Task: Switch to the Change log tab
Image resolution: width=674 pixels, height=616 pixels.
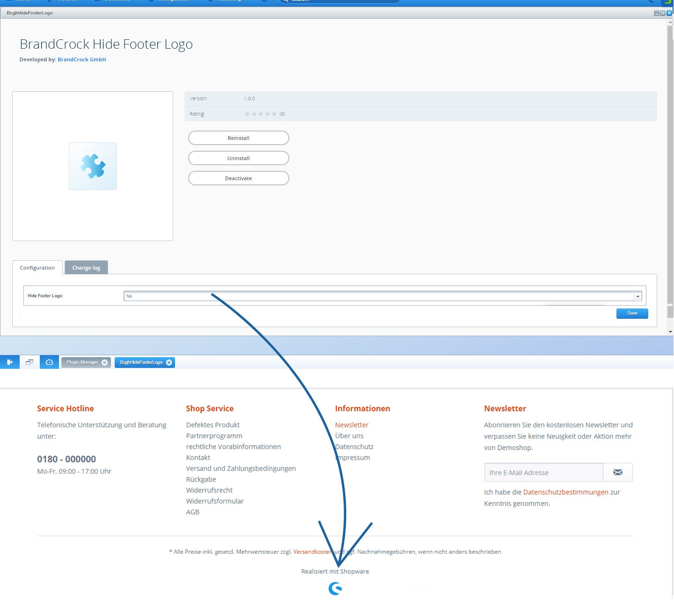Action: point(86,268)
